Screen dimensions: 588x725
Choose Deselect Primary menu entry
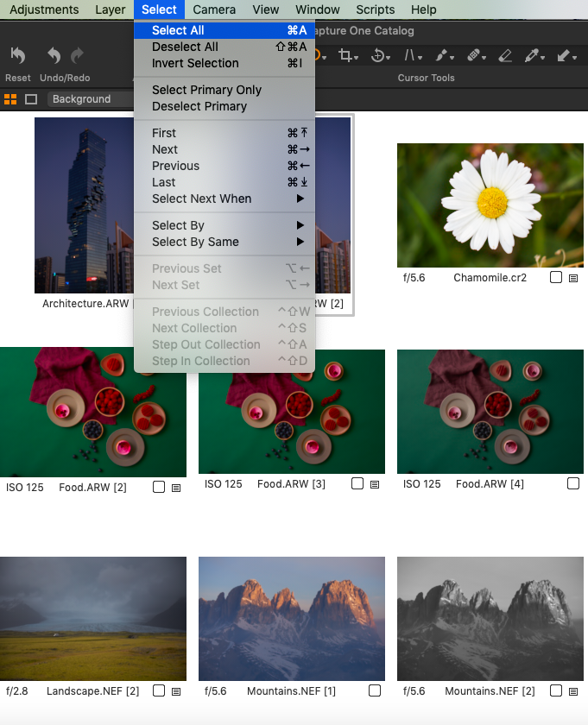coord(224,106)
